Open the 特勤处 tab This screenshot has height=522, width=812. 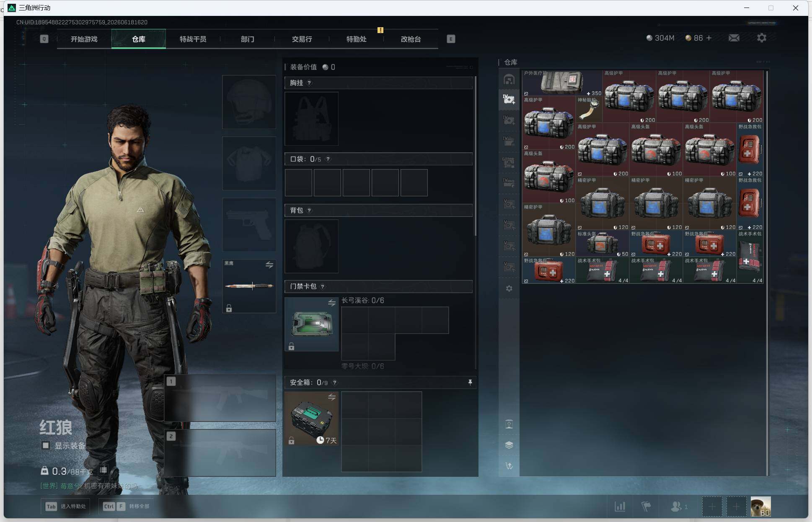point(356,39)
